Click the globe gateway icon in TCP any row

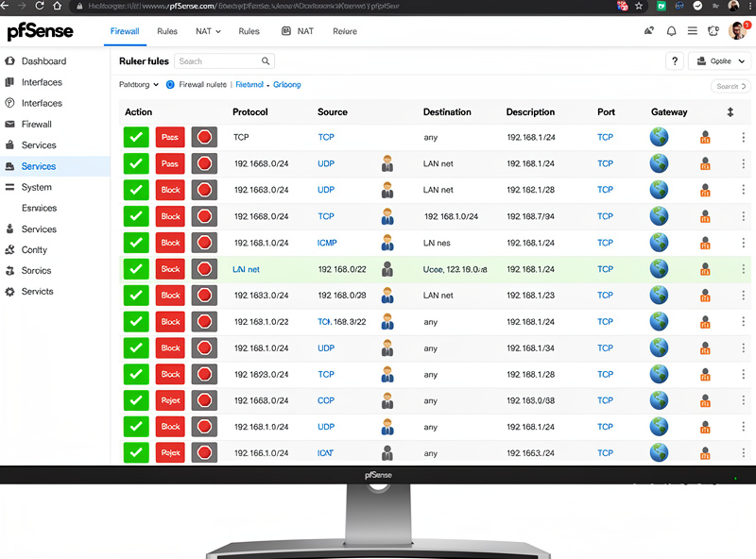coord(659,137)
